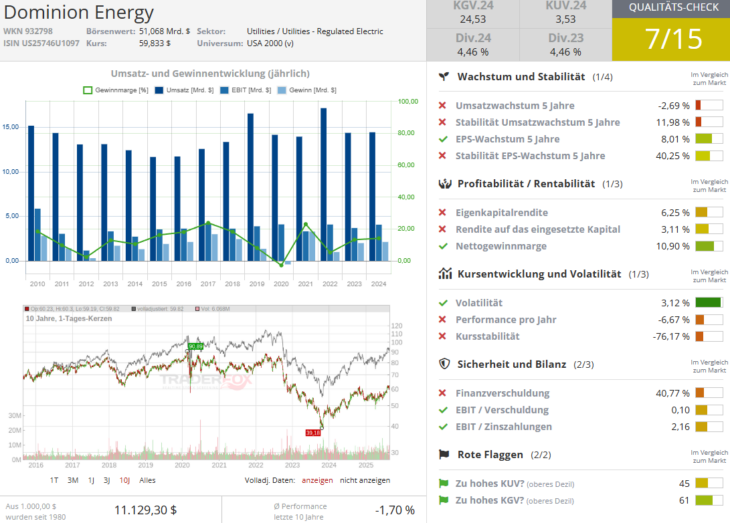Click the Umsatzwachstum 5 Jahre rating bar
Screen dimensions: 730x523
pyautogui.click(x=709, y=106)
